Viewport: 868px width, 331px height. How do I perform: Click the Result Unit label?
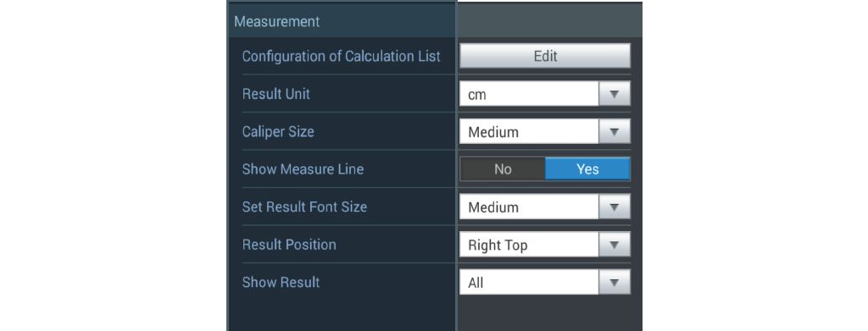coord(275,94)
